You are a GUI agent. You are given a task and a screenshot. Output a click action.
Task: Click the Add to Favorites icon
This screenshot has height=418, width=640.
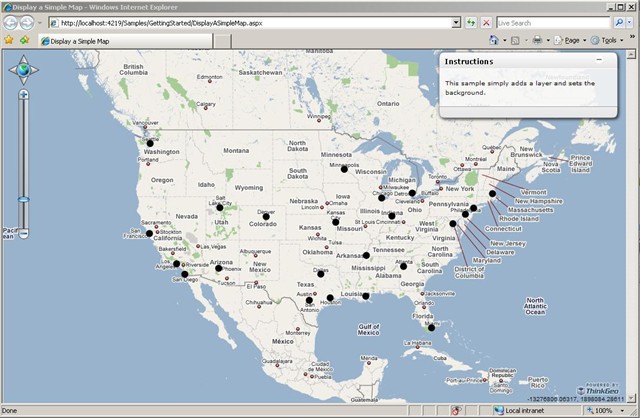25,40
